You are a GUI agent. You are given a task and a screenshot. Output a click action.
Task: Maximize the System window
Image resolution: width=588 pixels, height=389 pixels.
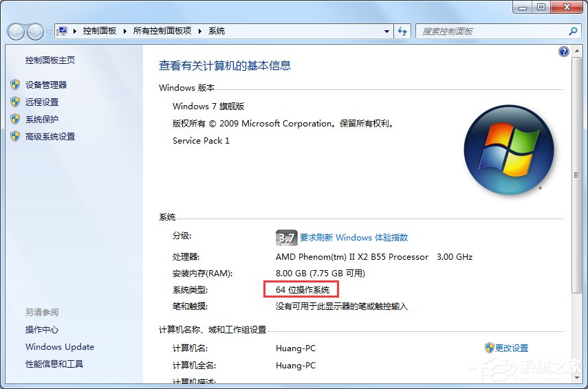541,7
